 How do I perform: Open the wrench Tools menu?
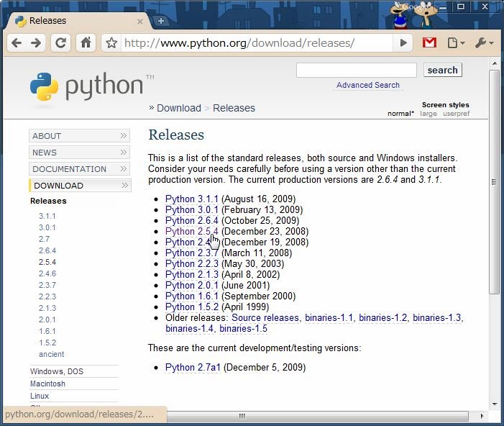tap(484, 43)
